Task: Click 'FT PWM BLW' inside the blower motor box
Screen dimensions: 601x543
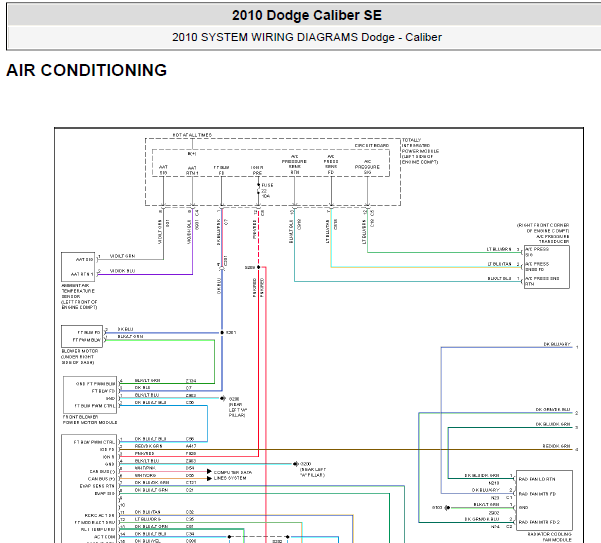Action: coord(87,340)
